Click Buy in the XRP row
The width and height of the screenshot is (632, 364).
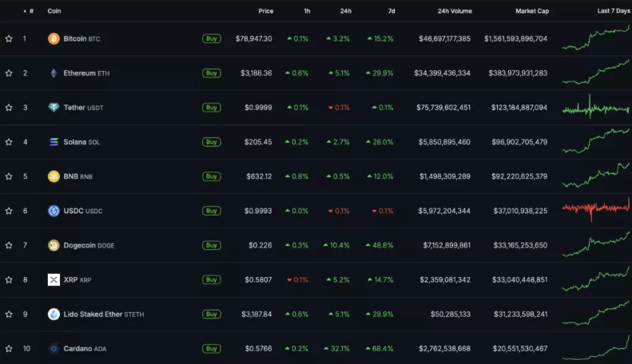click(212, 279)
